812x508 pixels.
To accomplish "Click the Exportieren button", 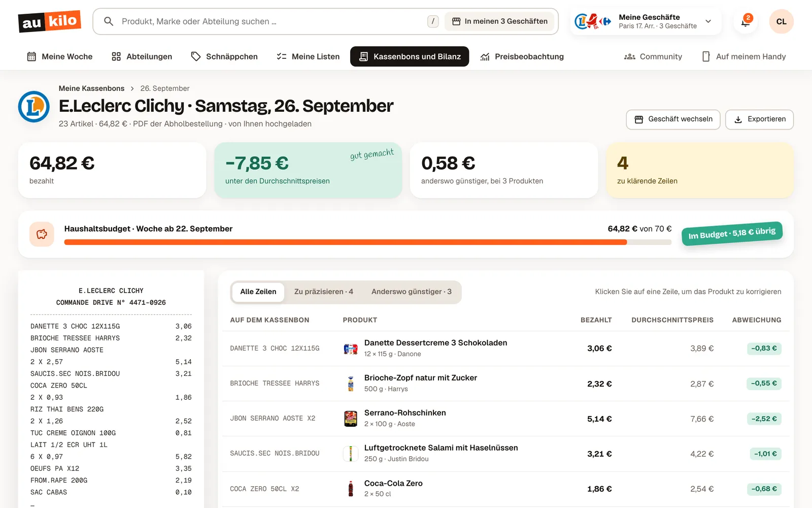I will click(759, 119).
